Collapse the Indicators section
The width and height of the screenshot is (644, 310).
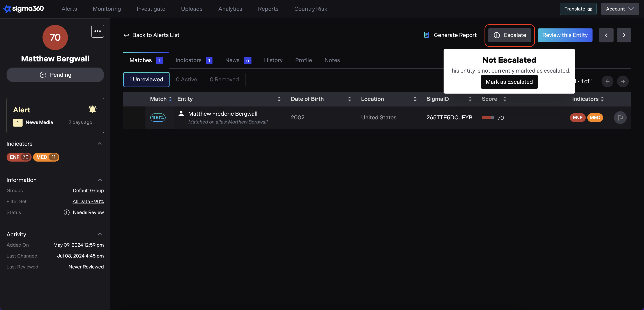[x=100, y=143]
